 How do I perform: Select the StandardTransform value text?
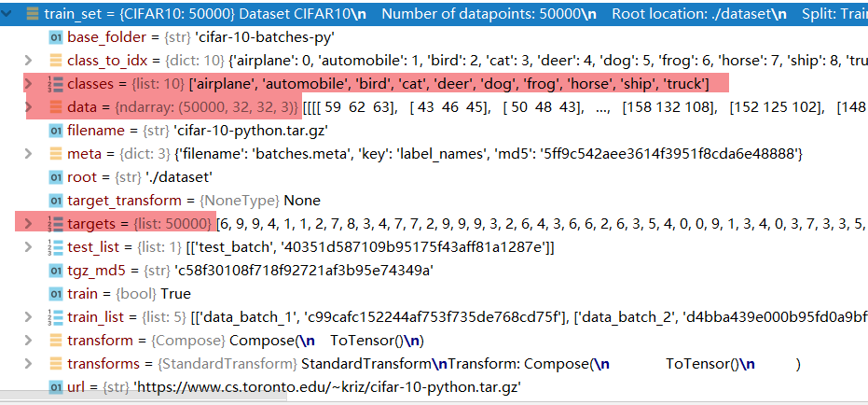[x=551, y=363]
